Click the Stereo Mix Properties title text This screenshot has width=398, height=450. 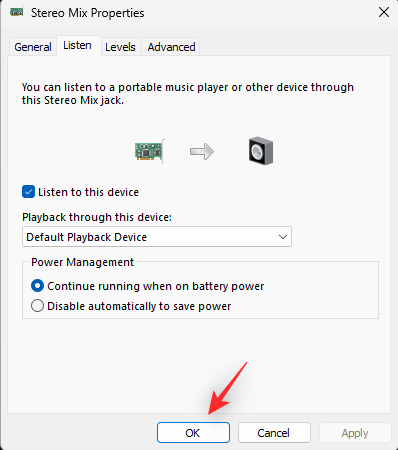(88, 13)
